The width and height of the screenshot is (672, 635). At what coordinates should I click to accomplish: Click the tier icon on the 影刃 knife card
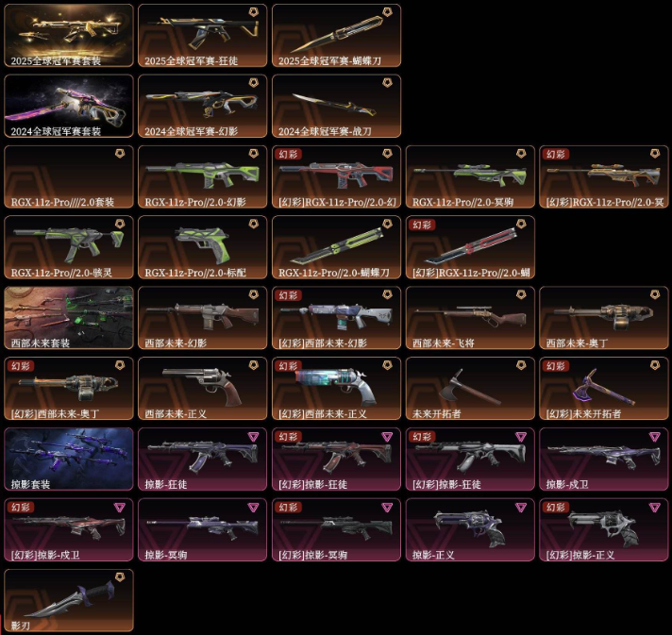[x=120, y=577]
